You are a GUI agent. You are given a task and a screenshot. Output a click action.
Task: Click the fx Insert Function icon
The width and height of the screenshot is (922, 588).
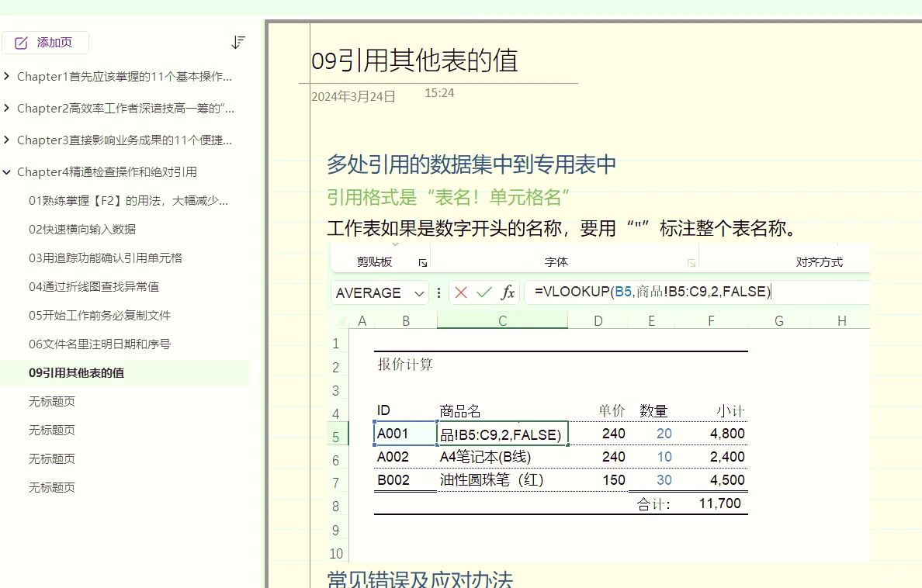click(508, 292)
